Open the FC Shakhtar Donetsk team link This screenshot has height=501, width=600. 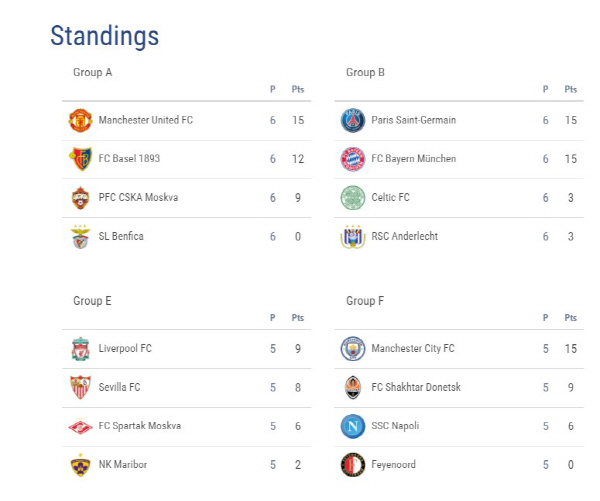pyautogui.click(x=416, y=387)
